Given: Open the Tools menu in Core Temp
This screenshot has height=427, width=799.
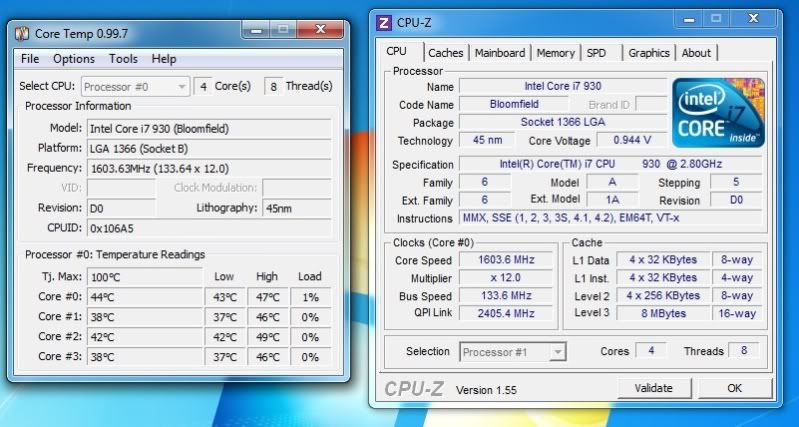Looking at the screenshot, I should (123, 59).
